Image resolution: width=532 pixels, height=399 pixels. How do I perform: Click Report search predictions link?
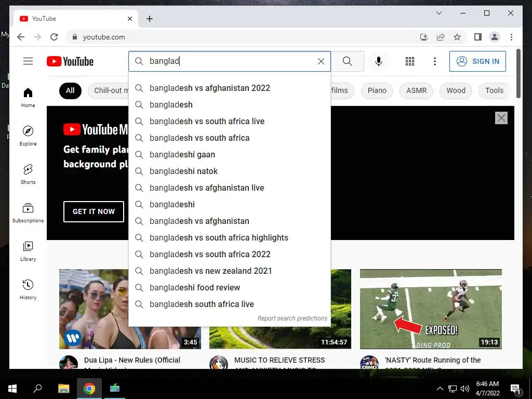(x=292, y=318)
